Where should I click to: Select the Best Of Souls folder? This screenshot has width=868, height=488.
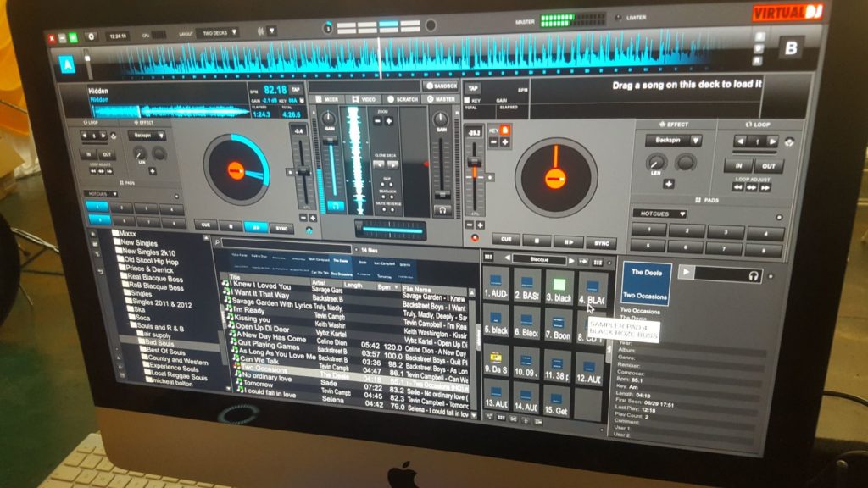(166, 352)
